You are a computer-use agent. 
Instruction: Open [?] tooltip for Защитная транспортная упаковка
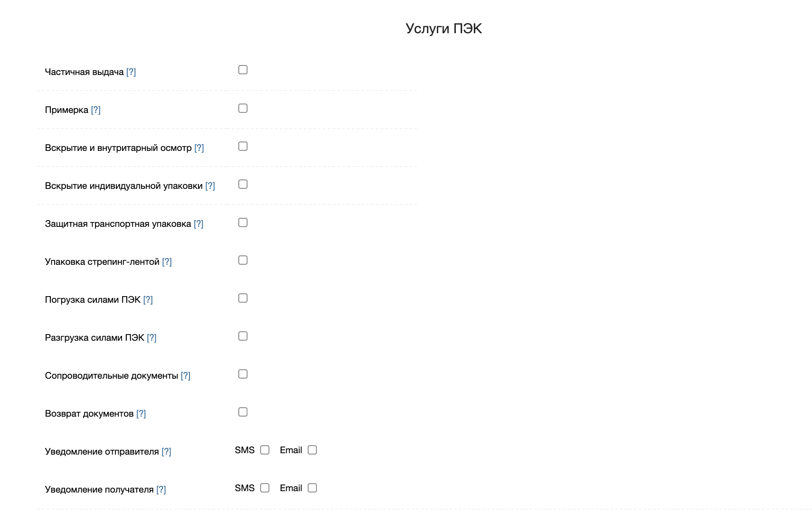[x=198, y=224]
